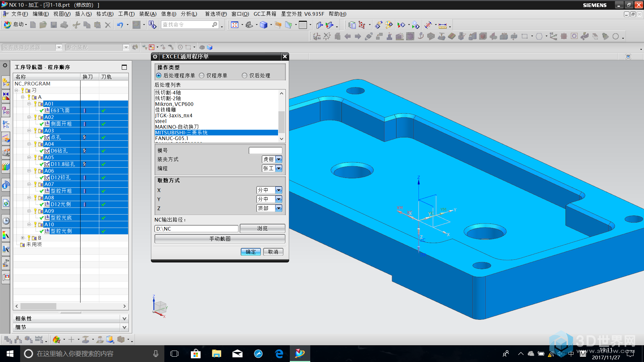Click the NC输出路径 input field
This screenshot has width=644, height=362.
(x=196, y=229)
